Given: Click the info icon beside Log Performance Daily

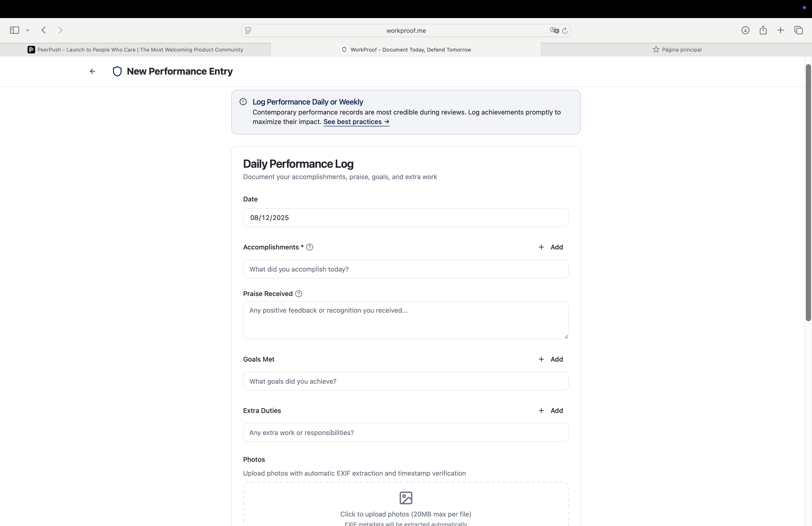Looking at the screenshot, I should (x=243, y=102).
